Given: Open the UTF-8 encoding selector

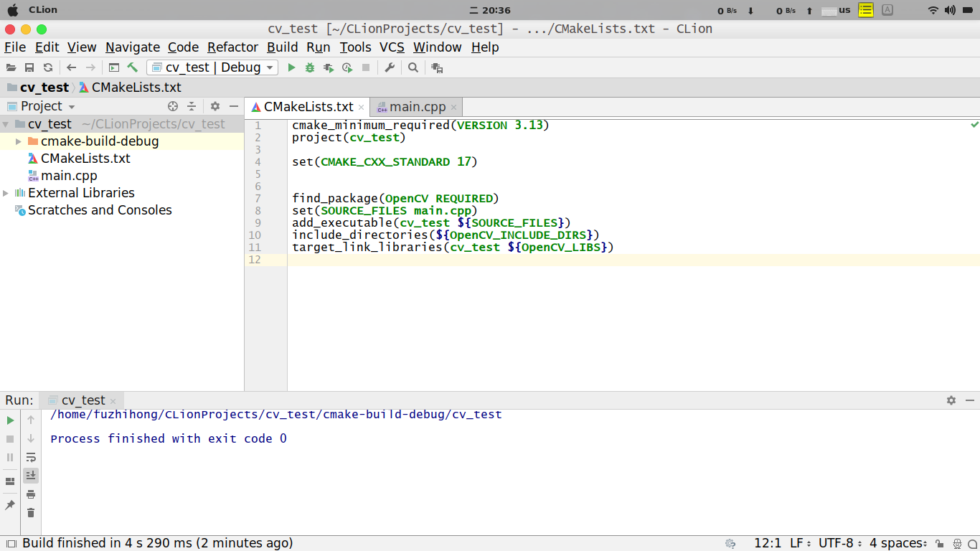Looking at the screenshot, I should click(x=840, y=543).
